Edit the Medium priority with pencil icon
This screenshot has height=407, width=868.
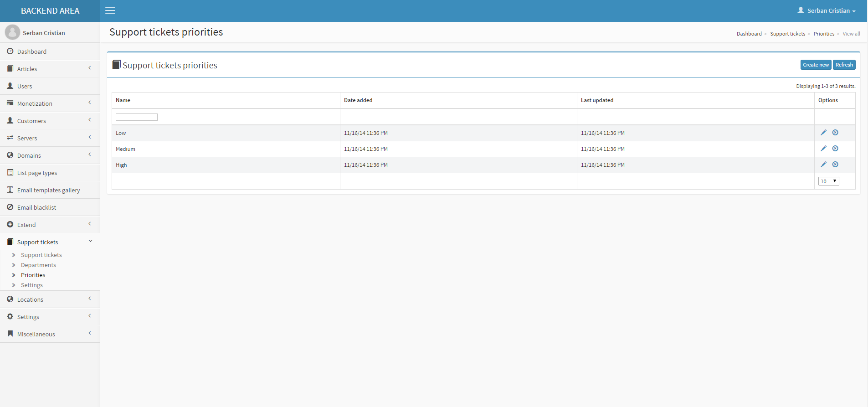[x=823, y=149]
